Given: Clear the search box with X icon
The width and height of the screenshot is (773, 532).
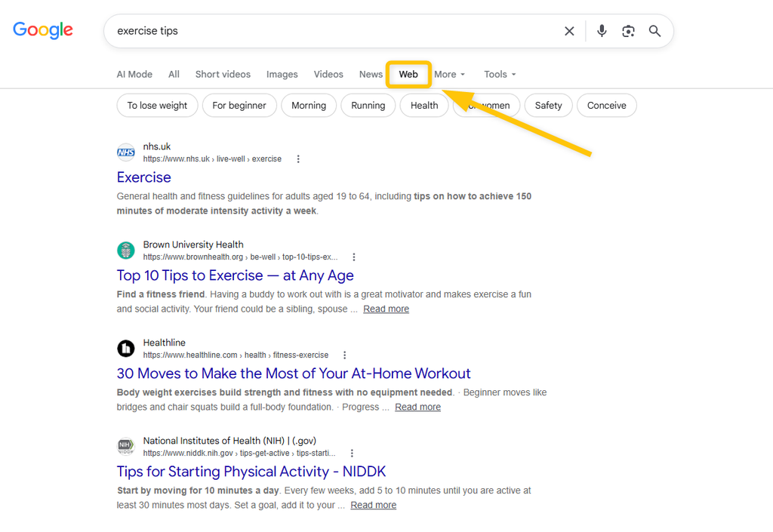Looking at the screenshot, I should coord(569,31).
